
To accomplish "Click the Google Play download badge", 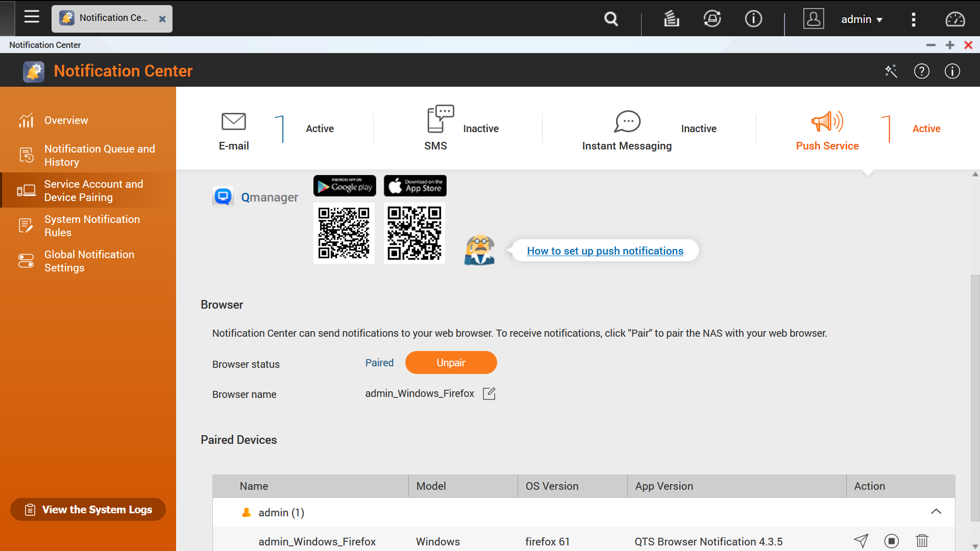I will 345,186.
